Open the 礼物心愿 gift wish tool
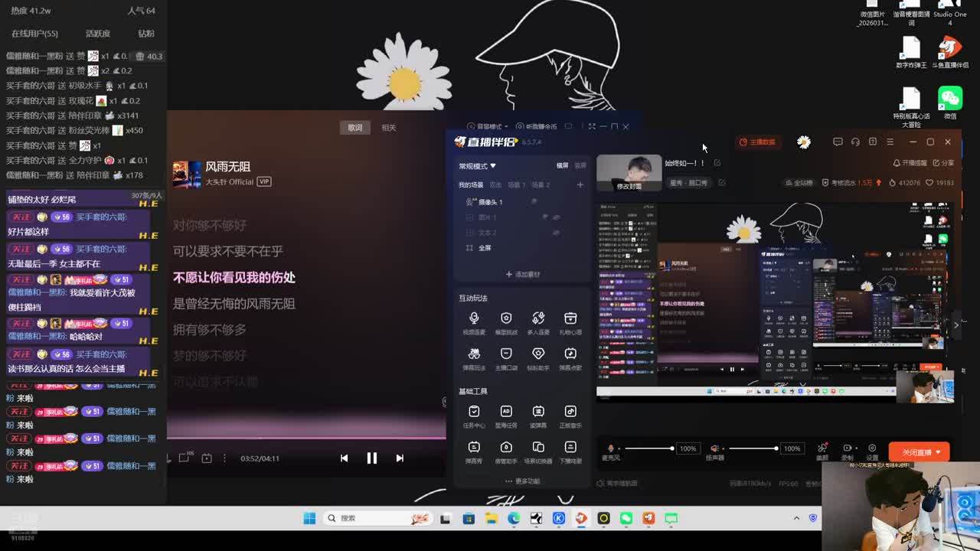Viewport: 980px width, 551px height. tap(570, 322)
